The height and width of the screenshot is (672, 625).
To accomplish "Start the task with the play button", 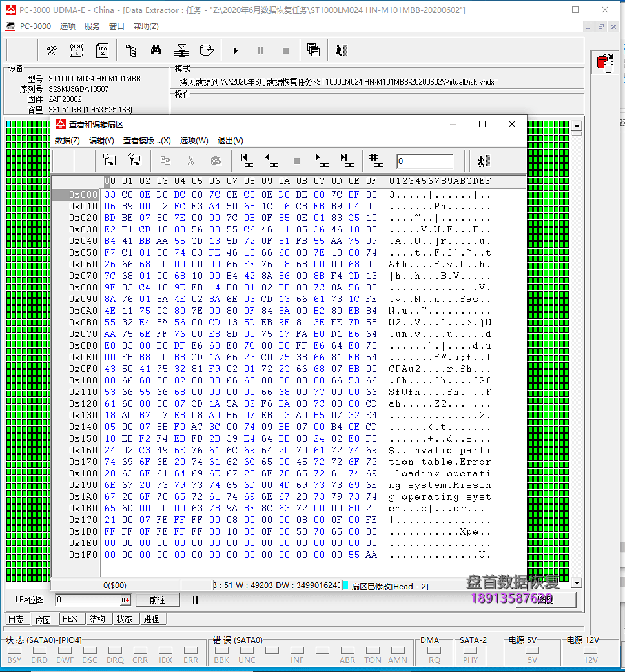I will tap(235, 50).
